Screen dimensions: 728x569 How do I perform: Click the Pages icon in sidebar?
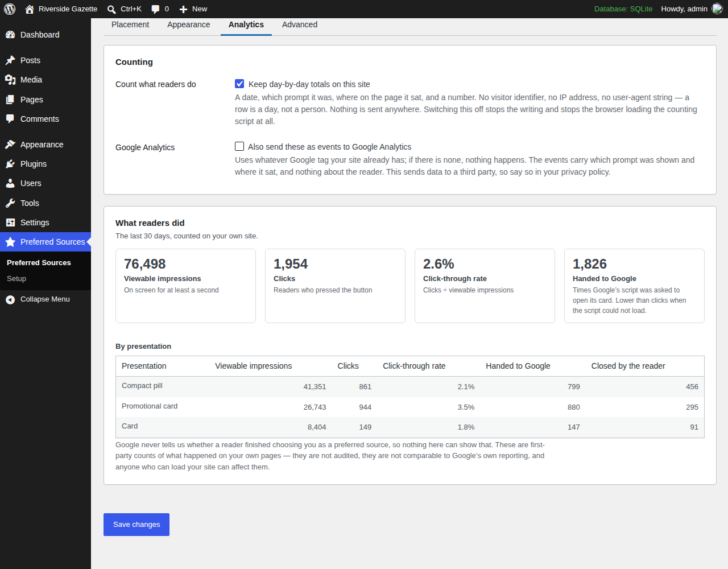10,100
